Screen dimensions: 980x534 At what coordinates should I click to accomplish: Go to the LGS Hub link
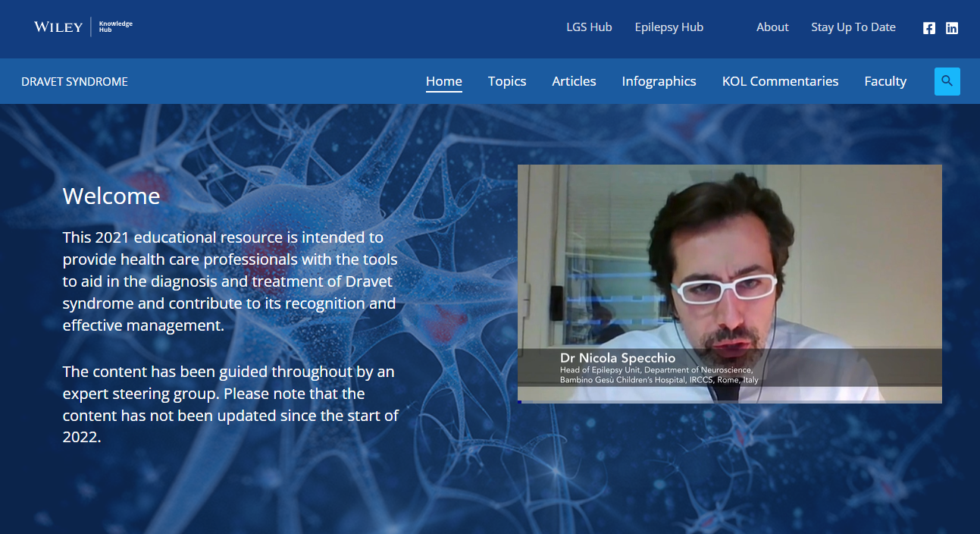click(x=589, y=27)
